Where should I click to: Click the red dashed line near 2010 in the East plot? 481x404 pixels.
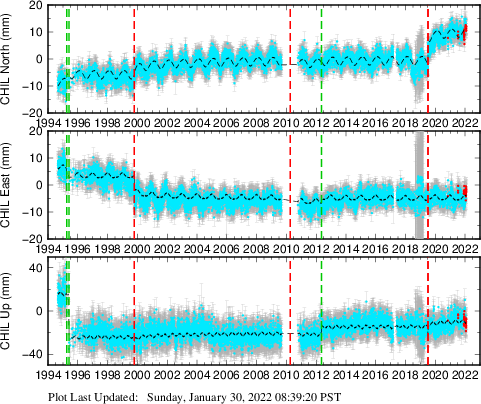tap(290, 187)
